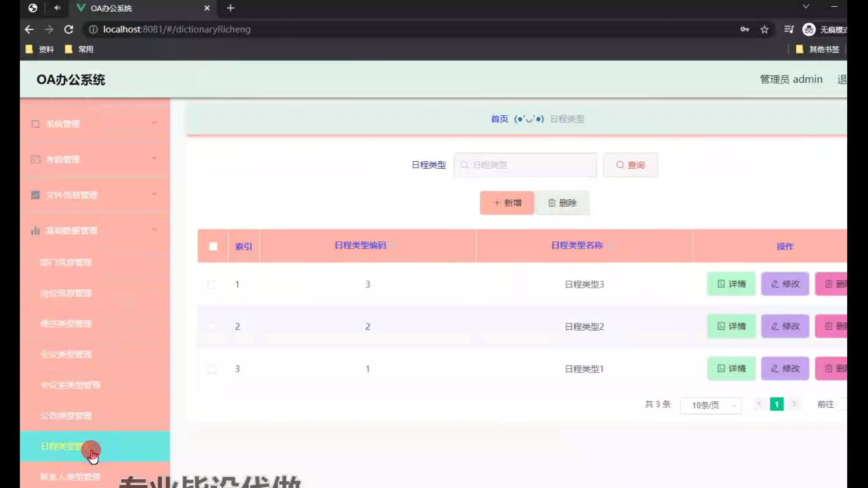Expand the 系统管理 menu chevron

tap(154, 123)
